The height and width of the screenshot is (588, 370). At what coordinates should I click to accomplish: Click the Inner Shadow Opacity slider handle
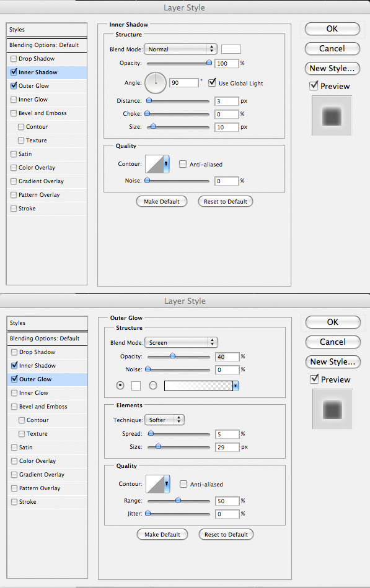click(x=209, y=63)
